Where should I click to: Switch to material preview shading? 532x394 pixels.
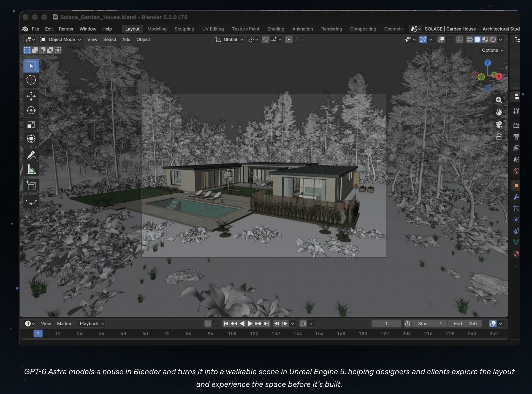tap(485, 39)
